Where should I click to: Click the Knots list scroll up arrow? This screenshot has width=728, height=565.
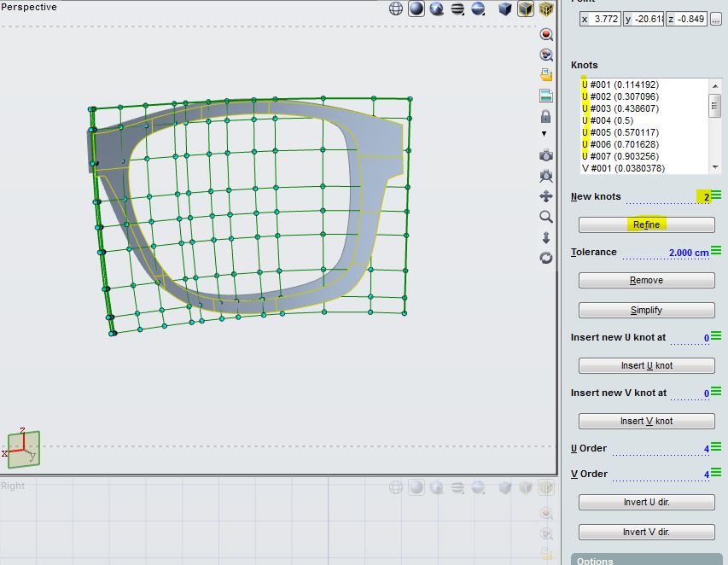pos(715,85)
